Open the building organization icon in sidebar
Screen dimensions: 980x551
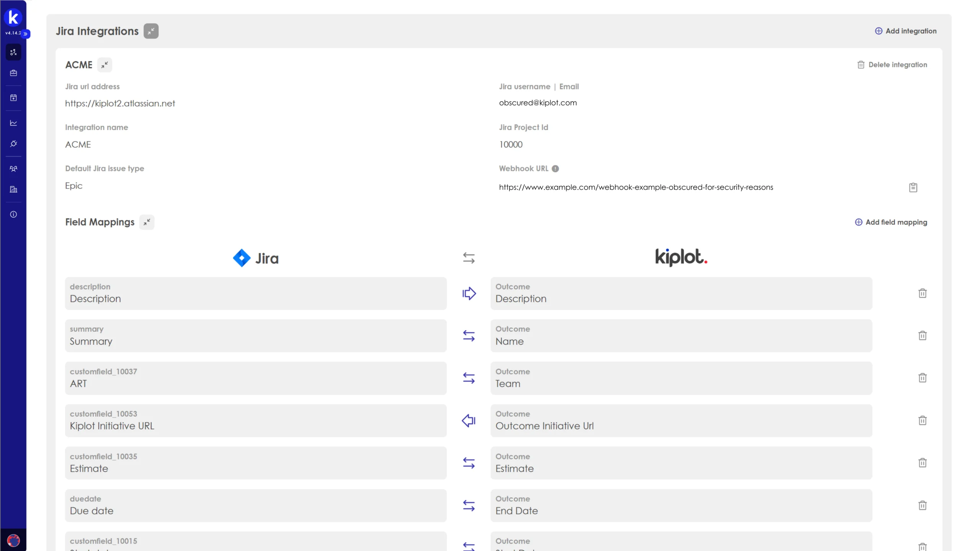click(x=13, y=189)
